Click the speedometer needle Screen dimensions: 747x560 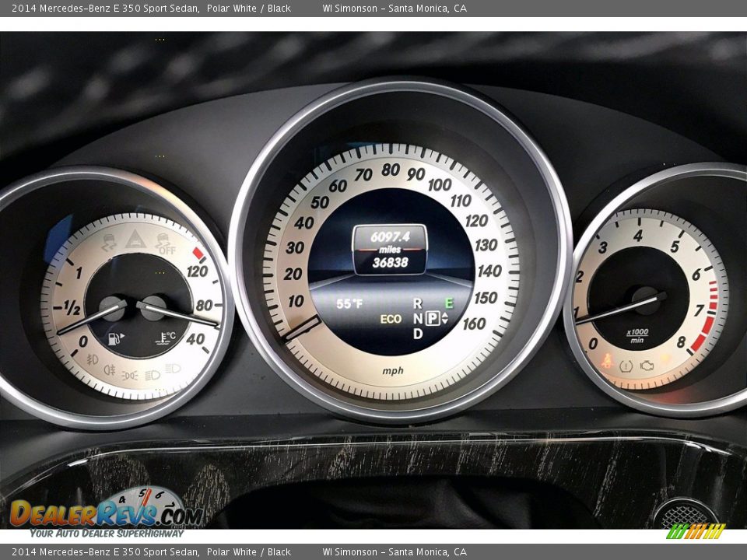click(302, 328)
